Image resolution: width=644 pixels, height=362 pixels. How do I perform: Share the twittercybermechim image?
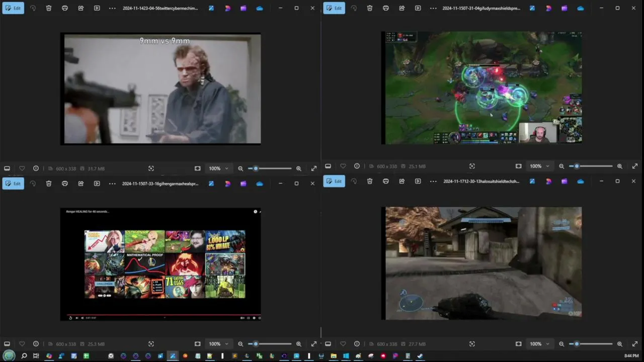pyautogui.click(x=81, y=8)
